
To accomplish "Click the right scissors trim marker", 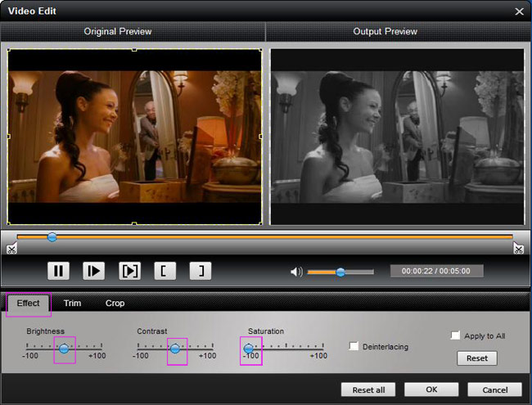I will 518,249.
